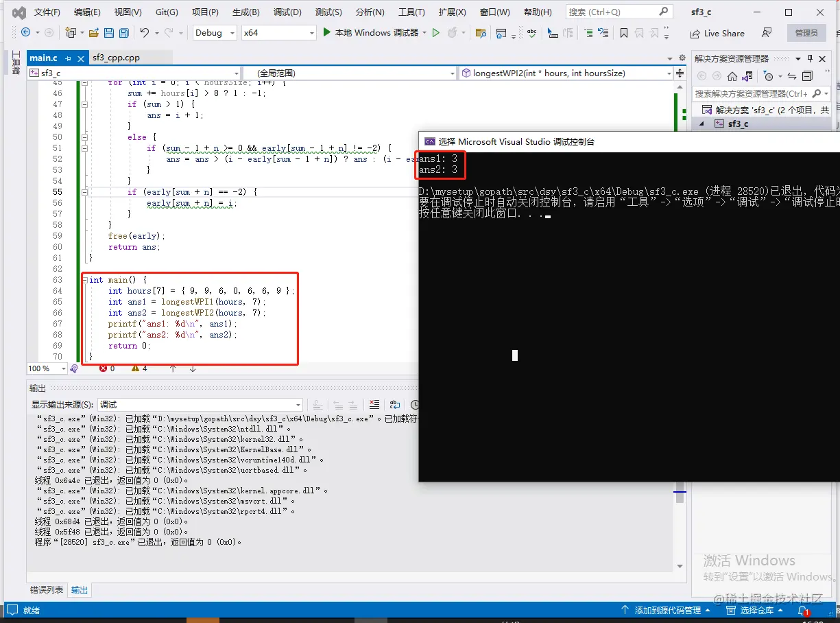Click the pending changes filter clock icon
This screenshot has height=623, width=840.
(769, 76)
